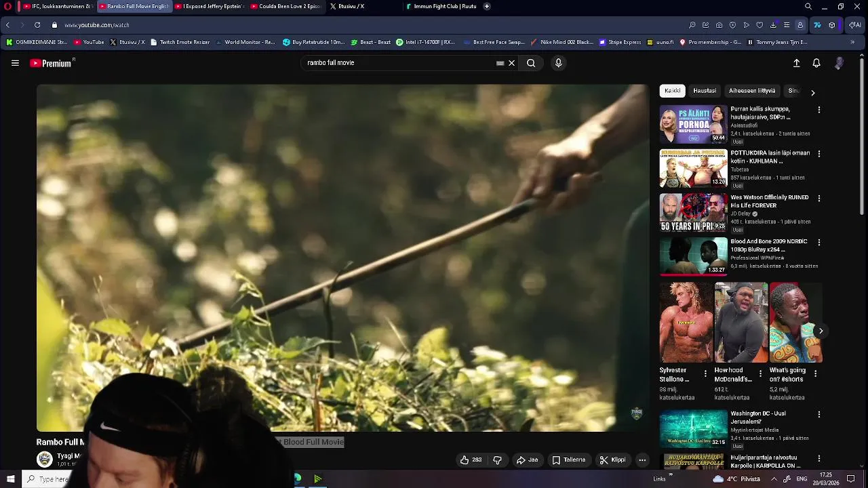
Task: Open the Tyagi channel avatar
Action: (45, 460)
